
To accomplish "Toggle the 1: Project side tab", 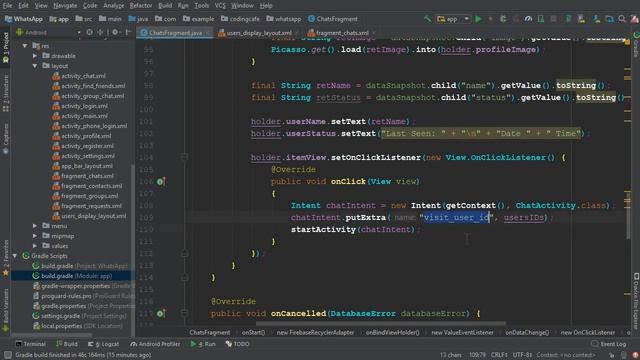I will pyautogui.click(x=6, y=47).
